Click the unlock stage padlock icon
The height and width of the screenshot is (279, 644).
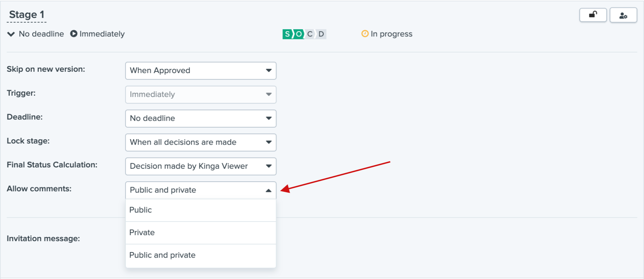tap(593, 15)
